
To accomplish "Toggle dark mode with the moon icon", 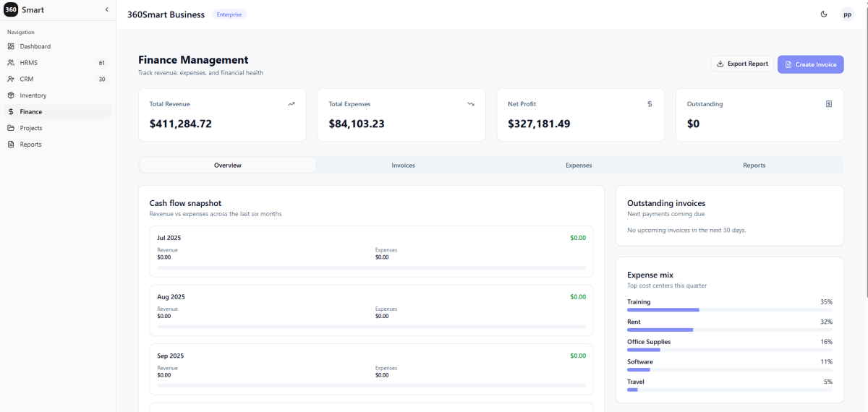I will click(x=824, y=14).
